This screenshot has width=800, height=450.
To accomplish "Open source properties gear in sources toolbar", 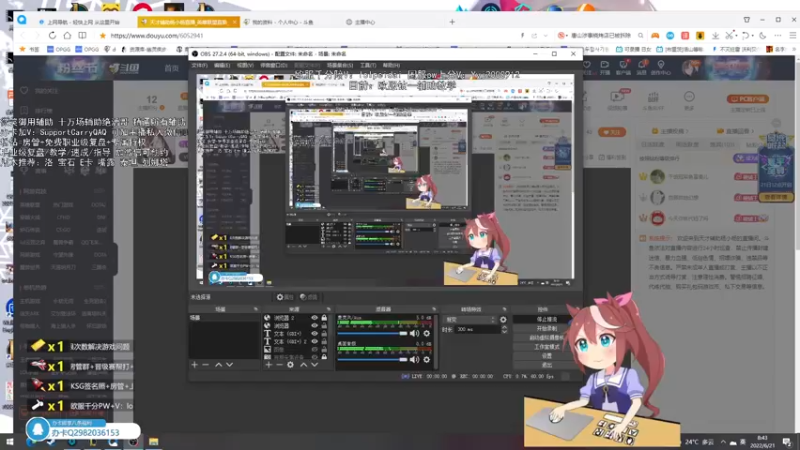I will (x=290, y=365).
